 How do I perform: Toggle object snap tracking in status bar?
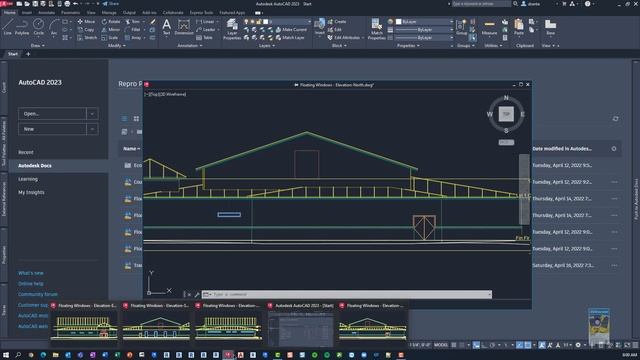tap(519, 345)
